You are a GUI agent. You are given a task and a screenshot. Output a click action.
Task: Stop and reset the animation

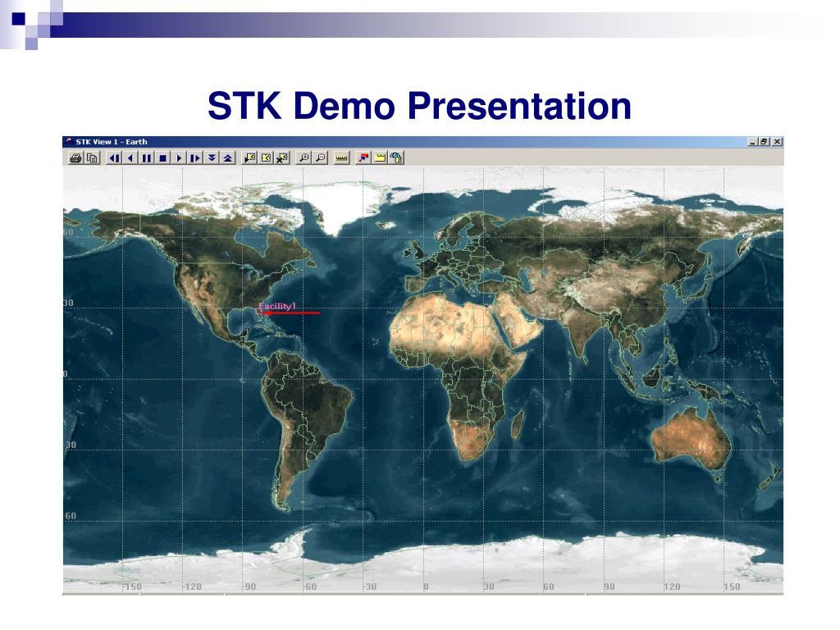coord(163,158)
